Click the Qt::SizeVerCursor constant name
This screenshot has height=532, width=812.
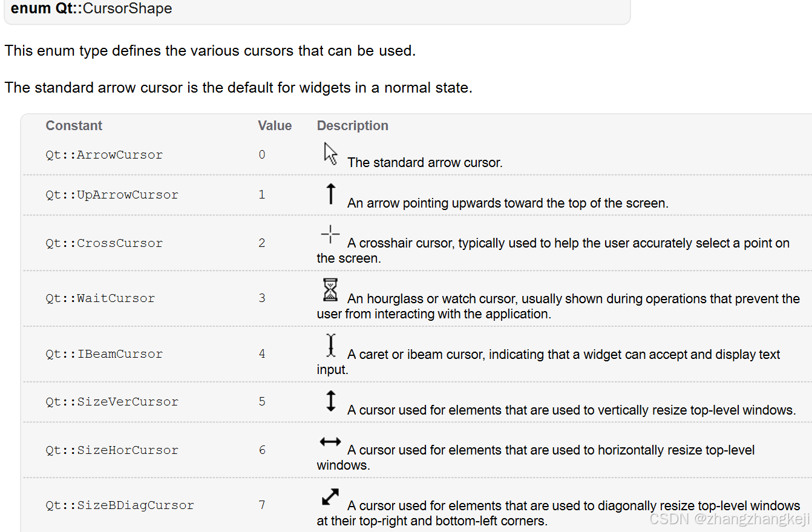pyautogui.click(x=112, y=402)
